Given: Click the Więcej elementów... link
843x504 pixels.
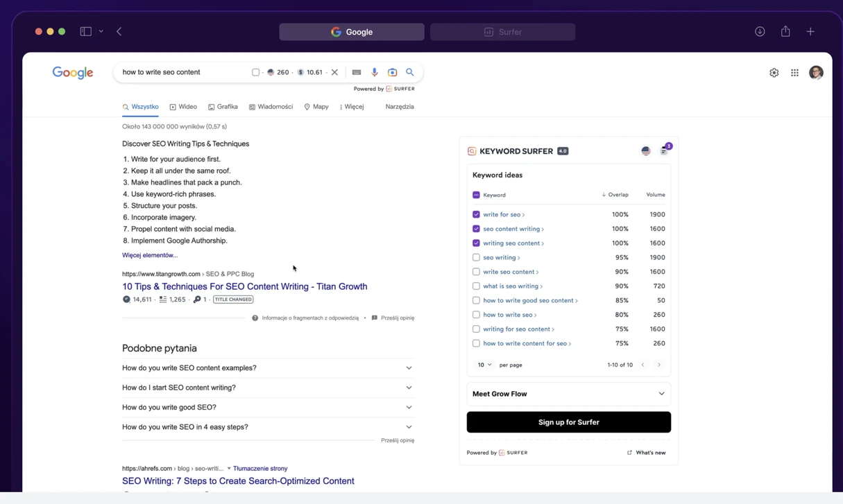Looking at the screenshot, I should coord(150,255).
